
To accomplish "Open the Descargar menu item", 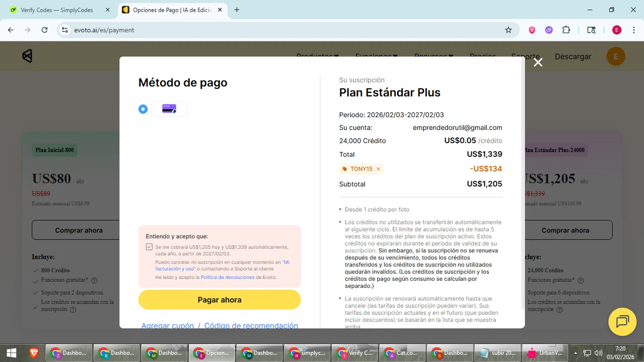I will tap(573, 57).
